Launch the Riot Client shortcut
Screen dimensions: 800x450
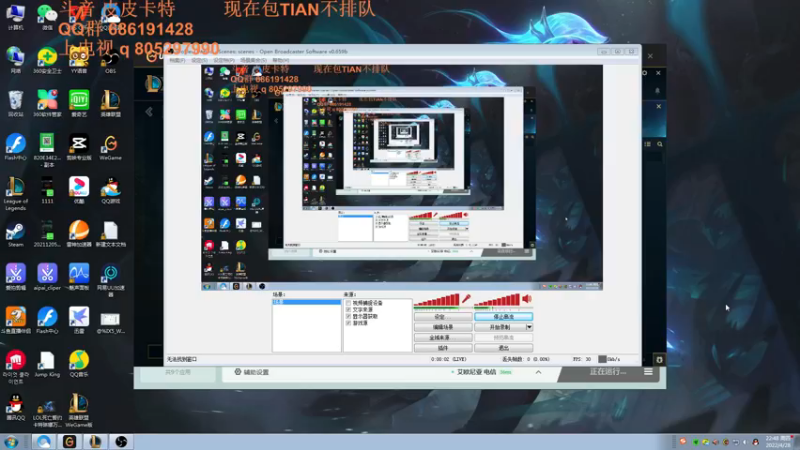tap(15, 366)
